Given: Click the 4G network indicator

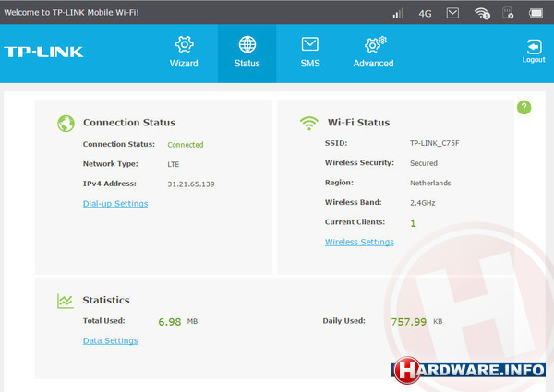Looking at the screenshot, I should [425, 14].
